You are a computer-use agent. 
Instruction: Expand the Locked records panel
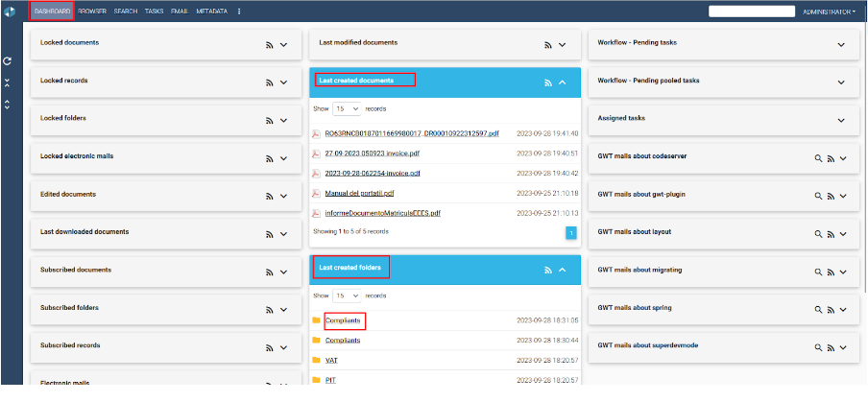coord(283,83)
